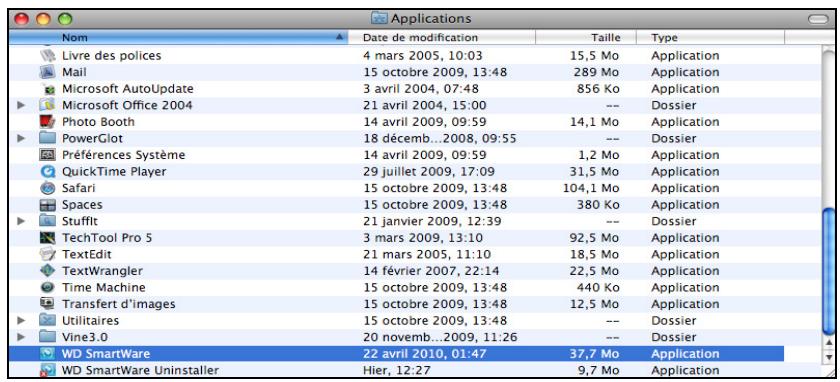Select the Vine3.0 folder icon
The width and height of the screenshot is (840, 382).
[48, 337]
